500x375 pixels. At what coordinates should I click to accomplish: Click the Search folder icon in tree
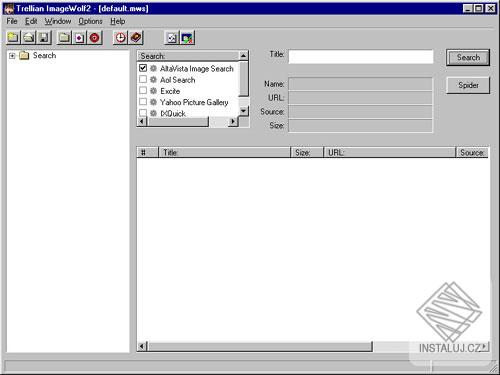coord(24,56)
